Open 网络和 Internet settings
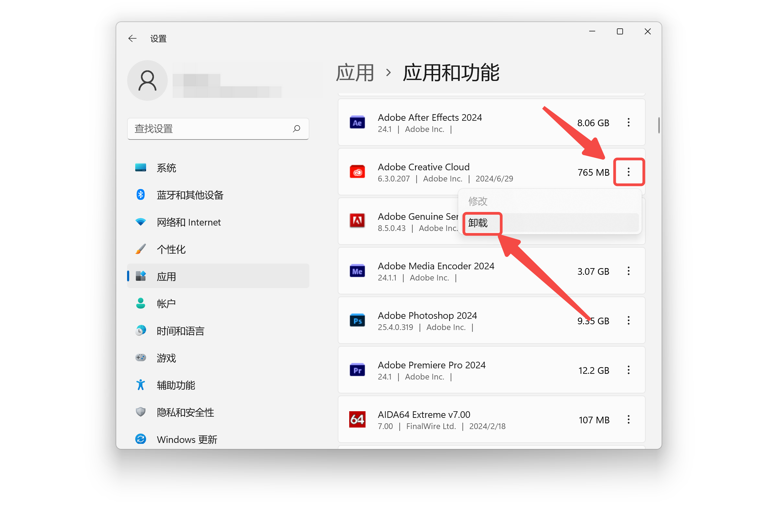The image size is (773, 532). (x=218, y=222)
